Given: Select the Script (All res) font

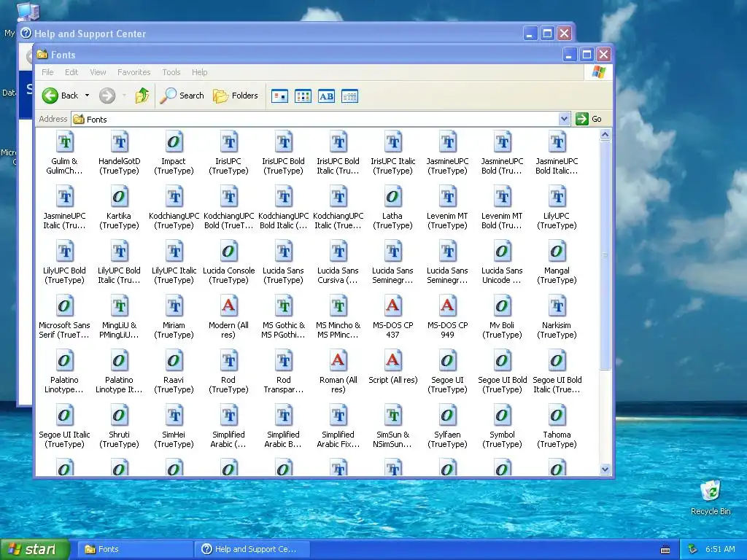Looking at the screenshot, I should coord(392,367).
